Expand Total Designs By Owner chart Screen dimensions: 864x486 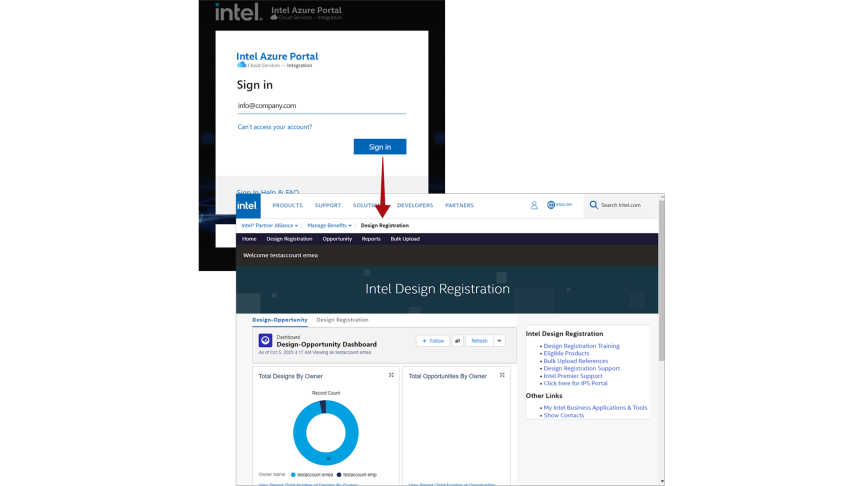click(391, 375)
